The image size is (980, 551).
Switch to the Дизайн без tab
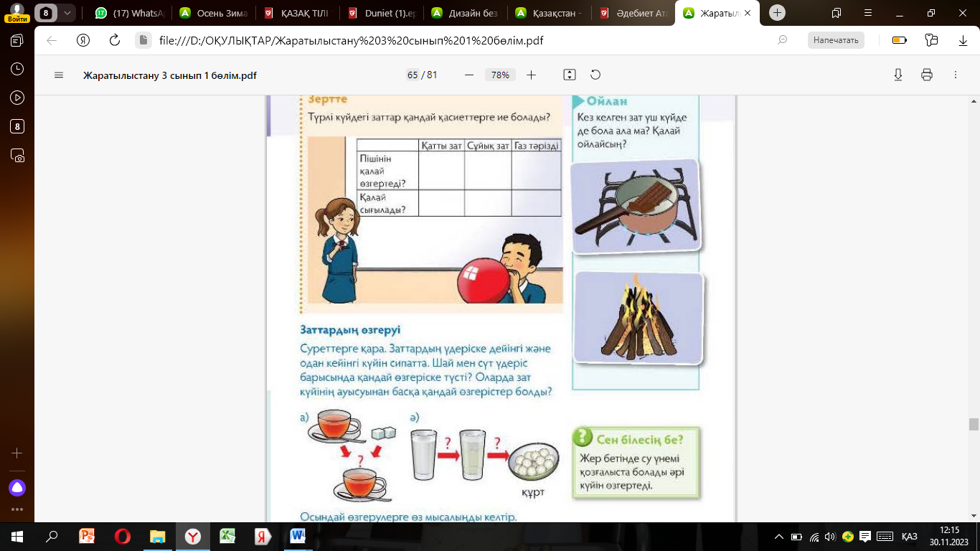(466, 13)
